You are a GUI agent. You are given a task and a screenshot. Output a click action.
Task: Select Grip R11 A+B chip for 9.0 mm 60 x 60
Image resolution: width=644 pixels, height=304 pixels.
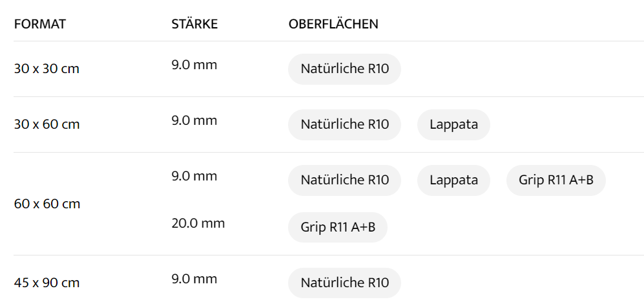click(556, 180)
